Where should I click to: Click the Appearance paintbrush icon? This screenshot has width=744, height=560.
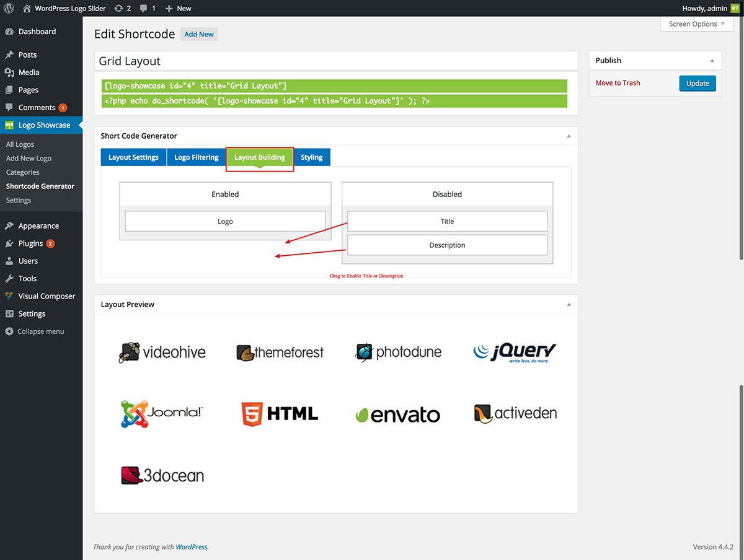pyautogui.click(x=9, y=226)
